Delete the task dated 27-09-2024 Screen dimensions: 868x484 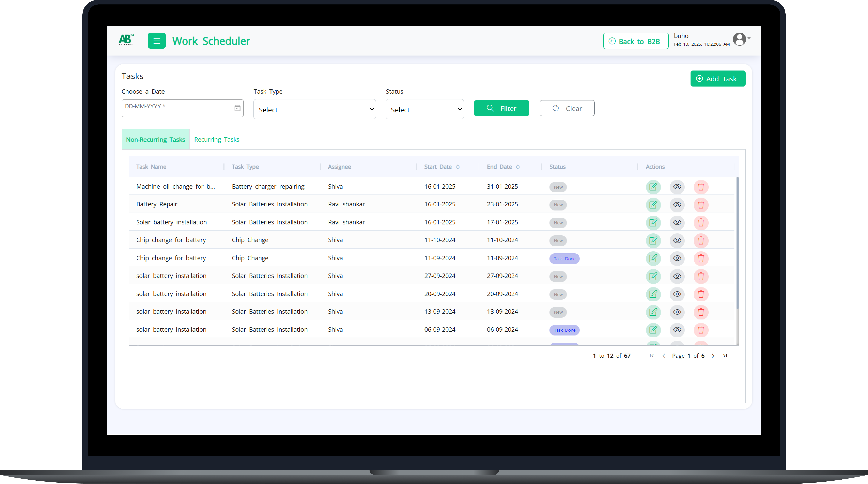[x=701, y=276]
